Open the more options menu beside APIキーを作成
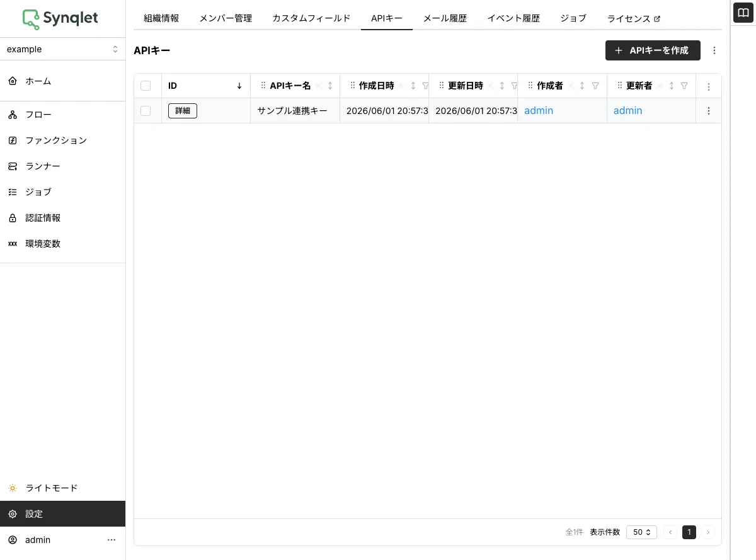Viewport: 756px width, 560px height. 714,50
